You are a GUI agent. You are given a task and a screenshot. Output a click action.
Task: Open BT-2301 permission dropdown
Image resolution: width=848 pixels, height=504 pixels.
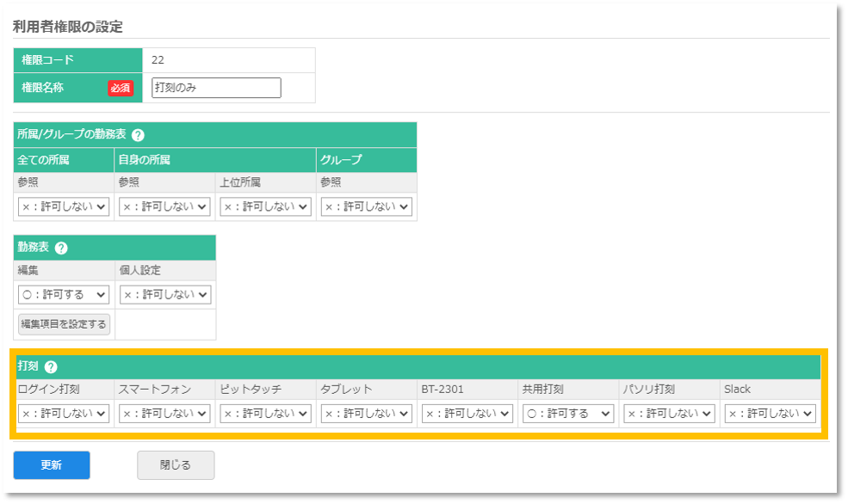[x=467, y=414]
